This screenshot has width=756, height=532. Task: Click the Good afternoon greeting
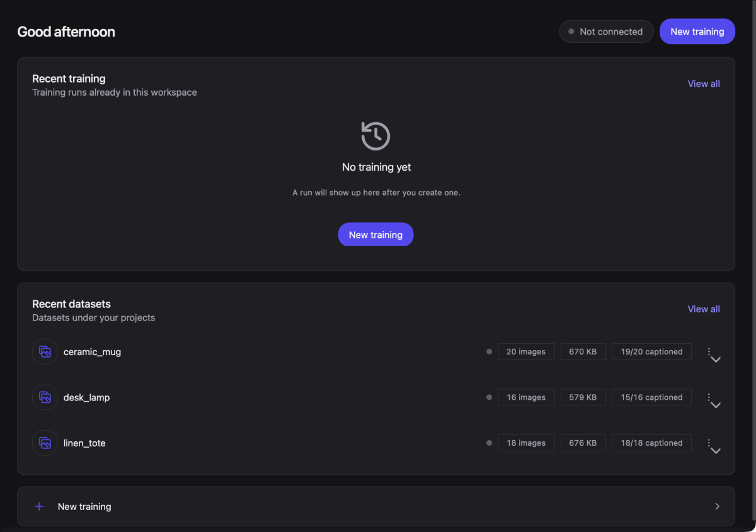pos(66,32)
